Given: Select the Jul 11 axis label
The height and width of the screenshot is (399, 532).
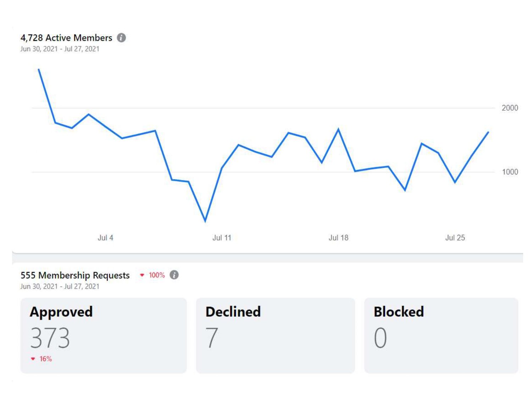Looking at the screenshot, I should click(222, 238).
